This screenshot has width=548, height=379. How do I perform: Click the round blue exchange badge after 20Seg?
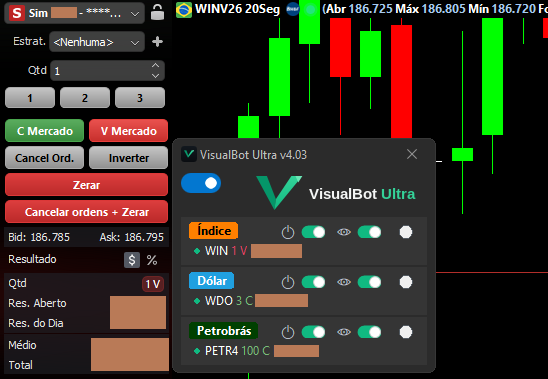(293, 9)
